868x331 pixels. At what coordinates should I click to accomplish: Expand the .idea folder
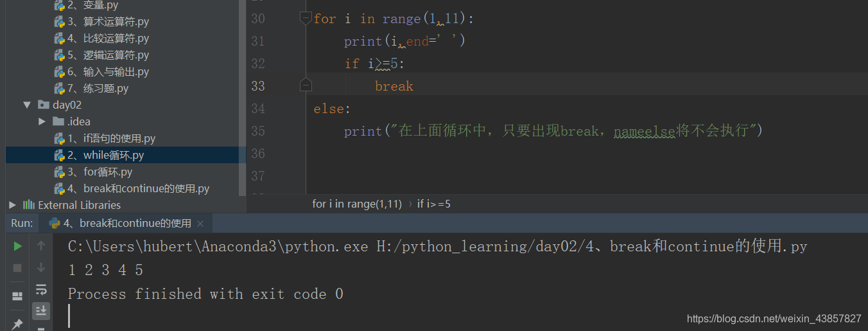click(42, 121)
